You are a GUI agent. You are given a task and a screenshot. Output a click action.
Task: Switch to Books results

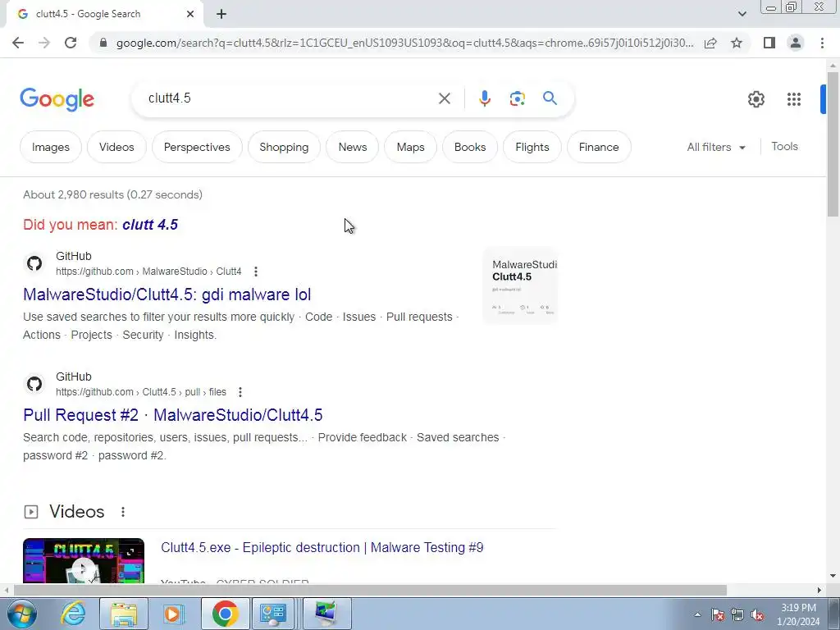(x=470, y=147)
